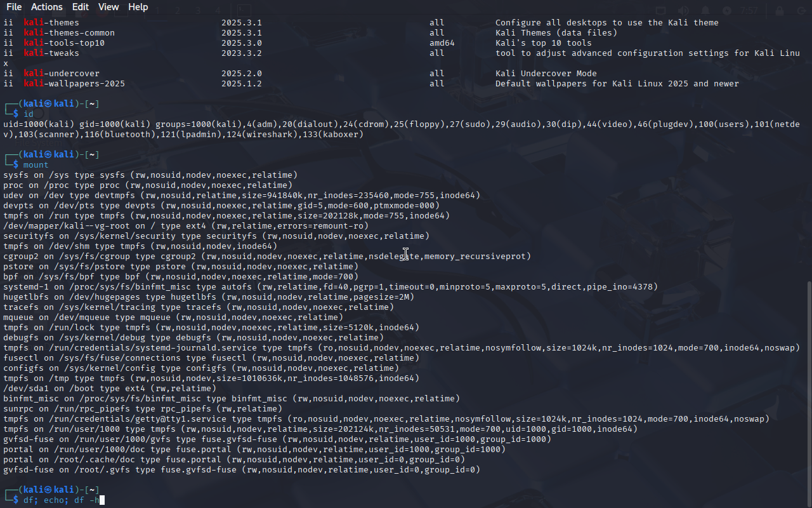
Task: Click the 'mqueue on /dev/mqueue' line
Action: (x=173, y=317)
